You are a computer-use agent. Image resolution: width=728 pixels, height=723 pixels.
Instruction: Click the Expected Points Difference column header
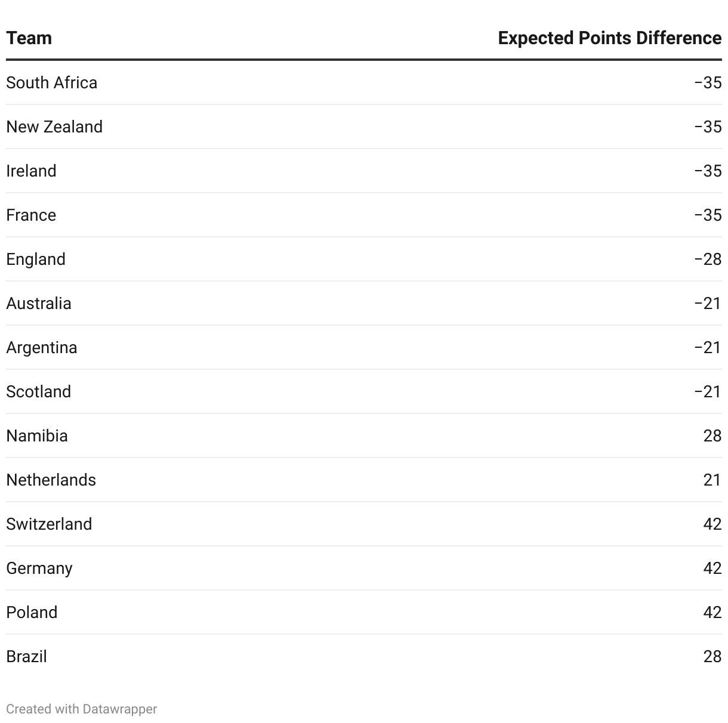pos(609,38)
